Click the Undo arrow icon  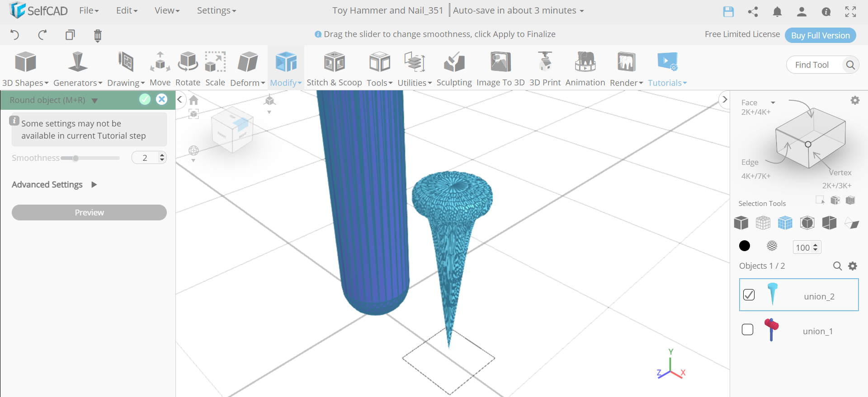tap(14, 35)
